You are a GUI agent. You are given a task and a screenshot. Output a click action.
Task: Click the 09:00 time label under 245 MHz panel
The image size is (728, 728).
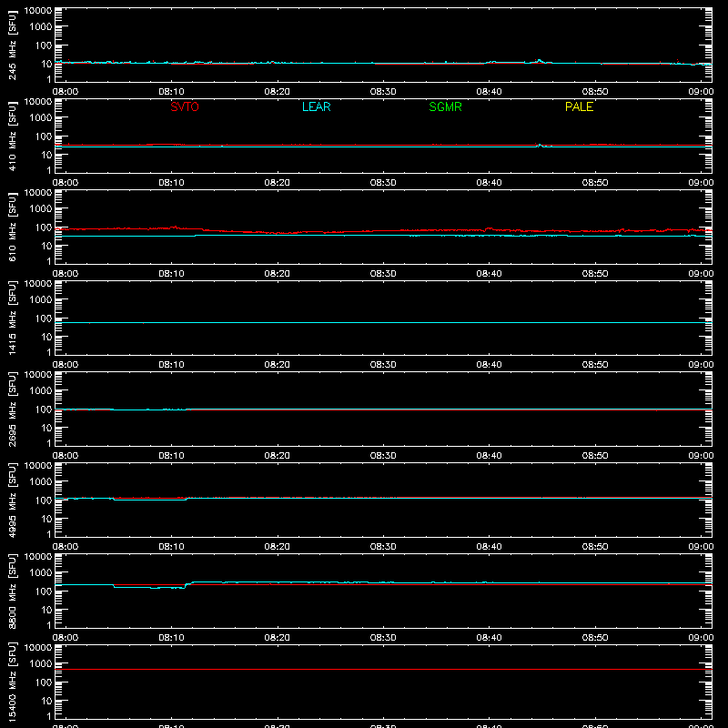(701, 92)
